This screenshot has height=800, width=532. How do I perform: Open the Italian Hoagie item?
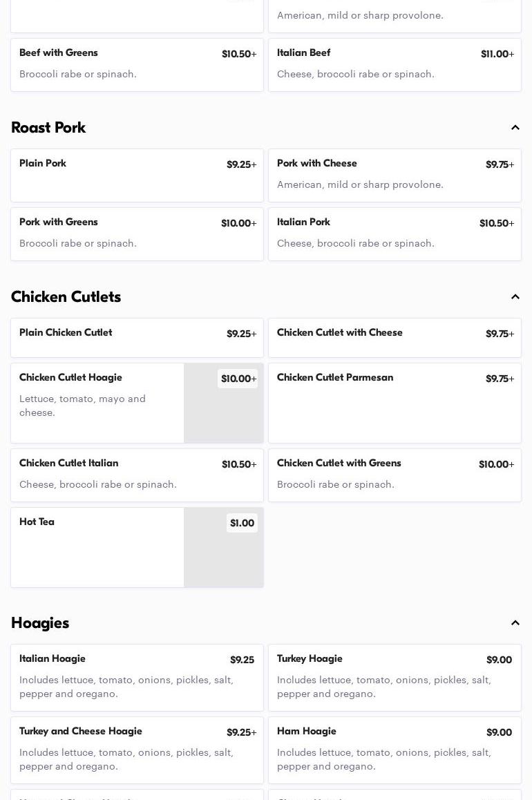point(137,678)
